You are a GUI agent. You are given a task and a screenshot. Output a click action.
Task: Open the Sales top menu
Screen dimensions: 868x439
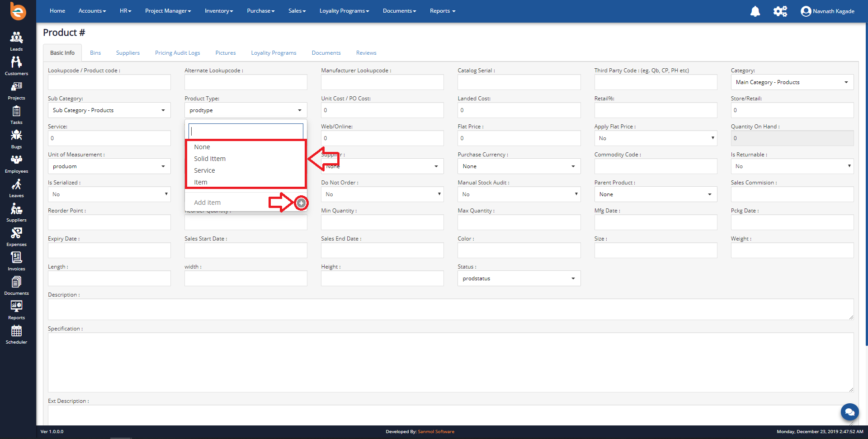pos(297,11)
